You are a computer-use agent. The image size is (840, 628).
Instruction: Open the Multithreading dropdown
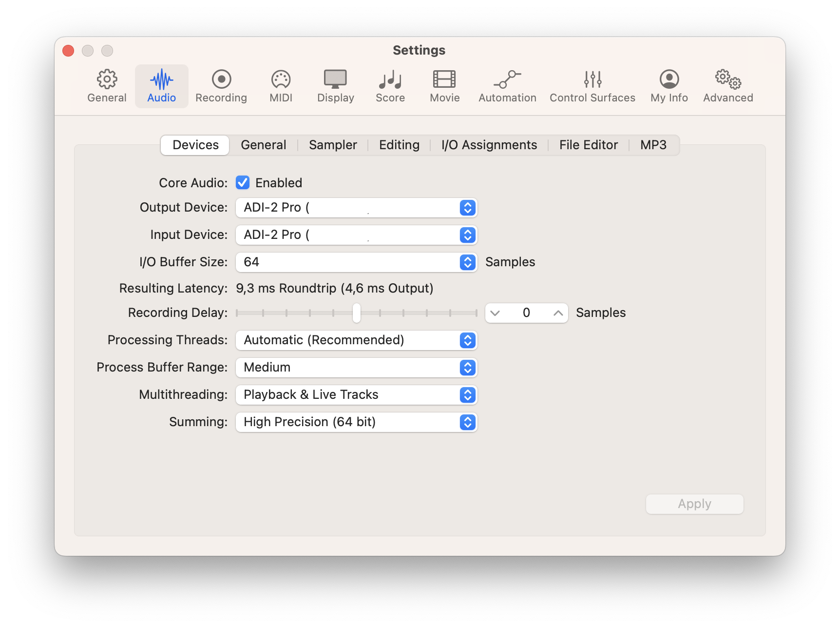pyautogui.click(x=356, y=395)
